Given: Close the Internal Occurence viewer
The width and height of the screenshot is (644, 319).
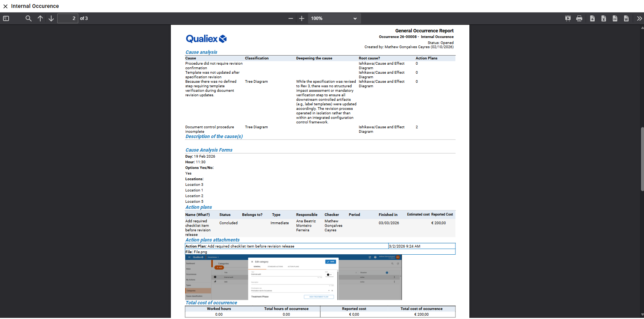Looking at the screenshot, I should [5, 6].
